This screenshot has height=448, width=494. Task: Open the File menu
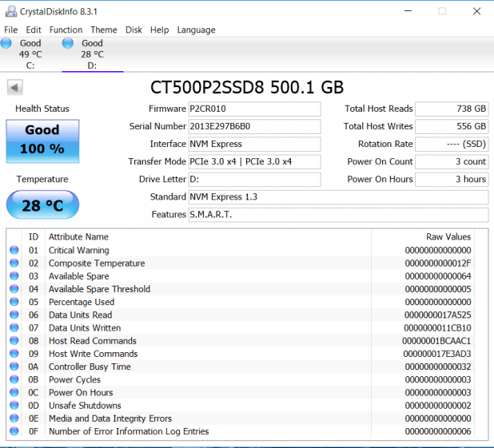10,30
